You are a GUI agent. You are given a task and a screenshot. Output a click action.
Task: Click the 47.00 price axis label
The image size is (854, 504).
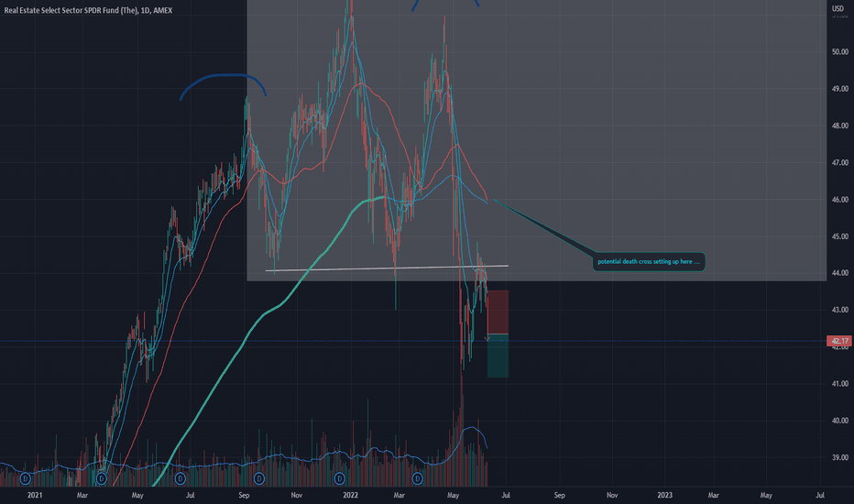[x=840, y=163]
